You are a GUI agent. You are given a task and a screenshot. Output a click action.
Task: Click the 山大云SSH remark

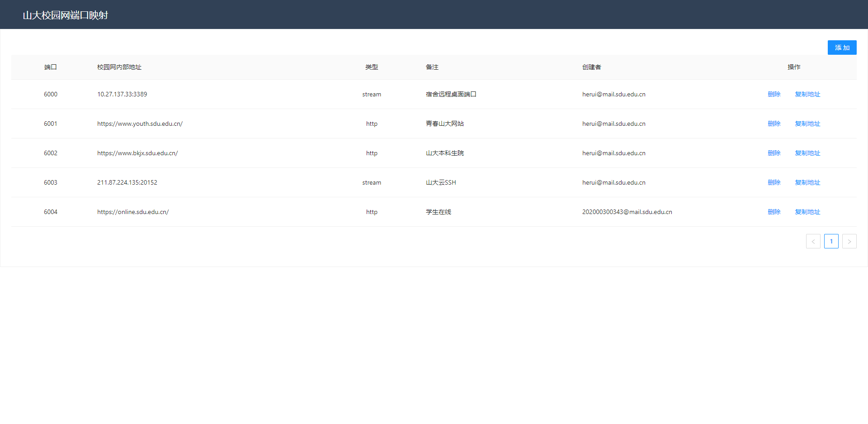(x=441, y=182)
